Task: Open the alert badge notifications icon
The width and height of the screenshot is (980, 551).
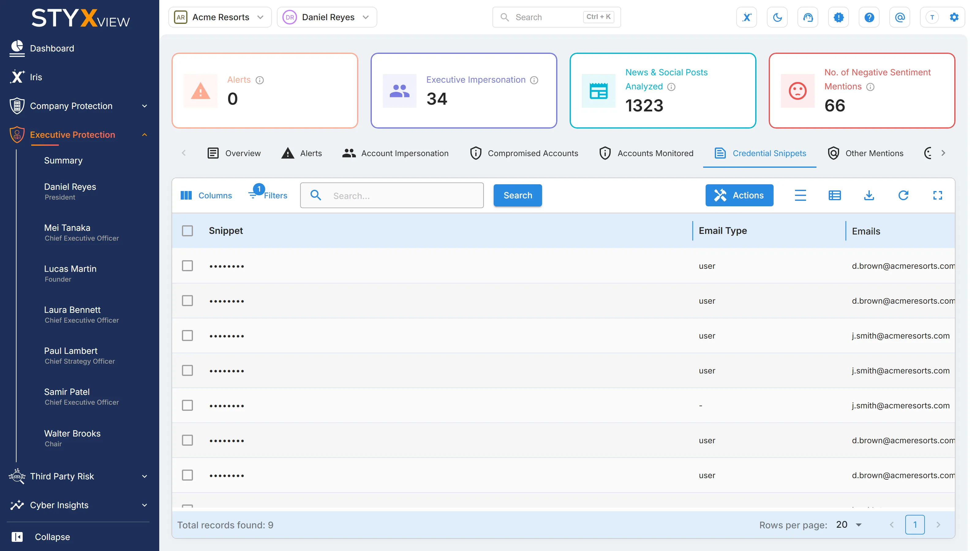Action: pyautogui.click(x=839, y=17)
